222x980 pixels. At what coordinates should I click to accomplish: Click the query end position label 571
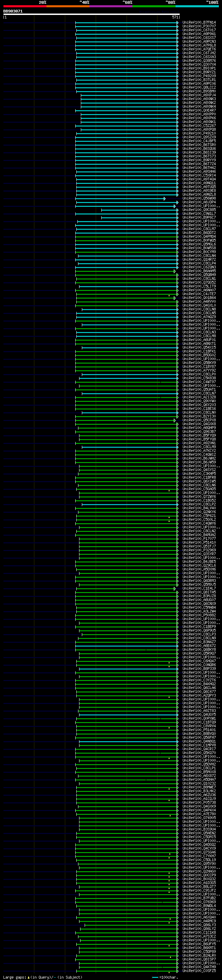[175, 17]
